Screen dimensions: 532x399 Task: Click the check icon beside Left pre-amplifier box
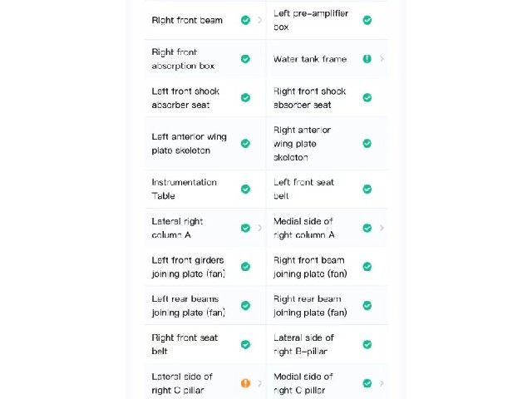click(367, 20)
